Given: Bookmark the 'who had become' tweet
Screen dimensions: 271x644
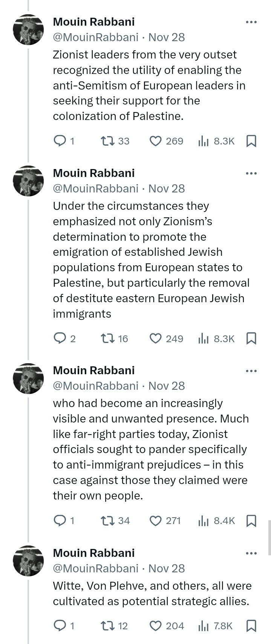Looking at the screenshot, I should (251, 521).
